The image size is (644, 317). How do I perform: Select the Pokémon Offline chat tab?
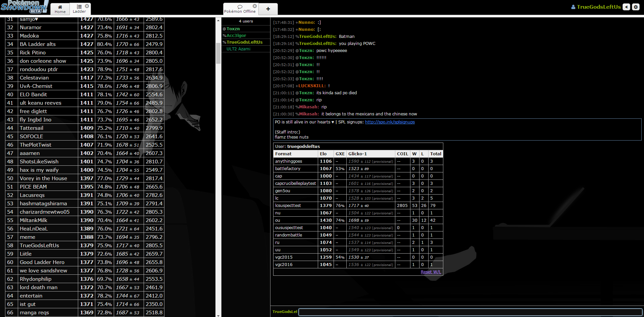click(239, 9)
